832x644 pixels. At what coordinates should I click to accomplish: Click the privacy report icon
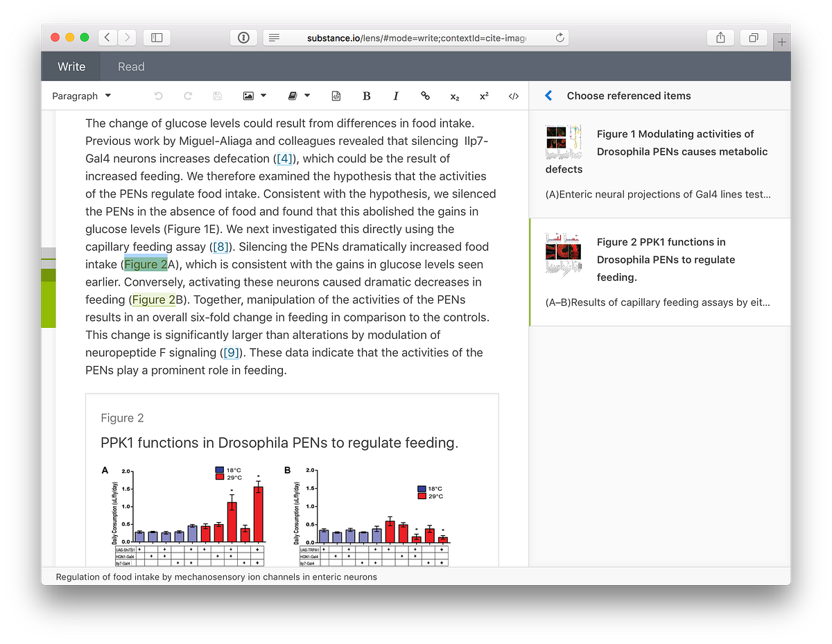tap(243, 37)
